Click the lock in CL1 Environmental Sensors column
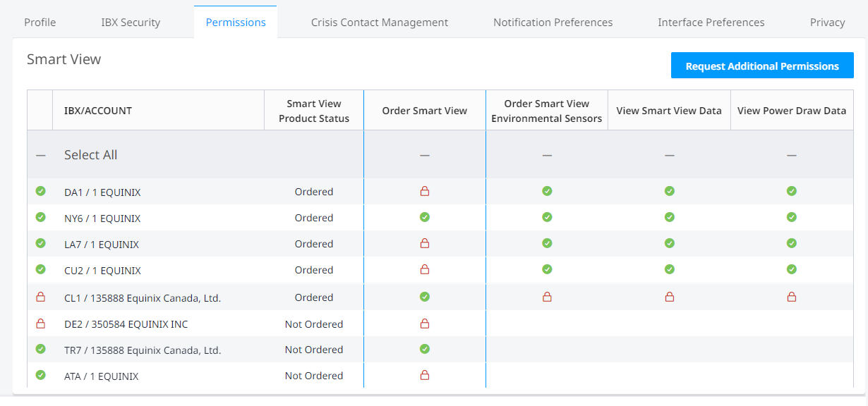The image size is (868, 406). 547,297
